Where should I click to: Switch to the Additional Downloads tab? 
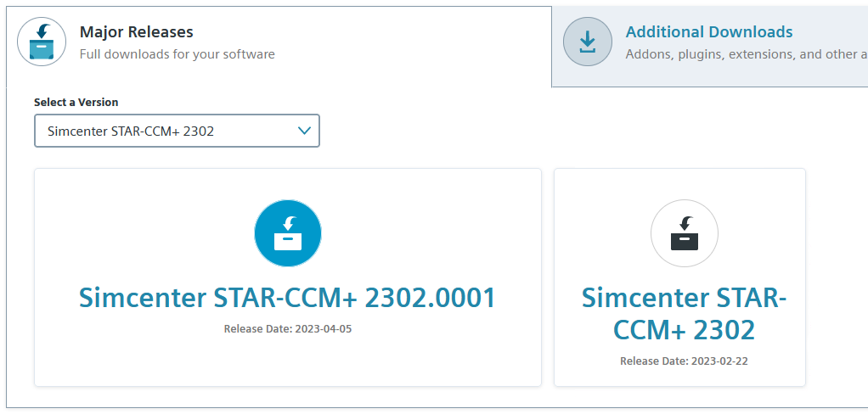[710, 47]
